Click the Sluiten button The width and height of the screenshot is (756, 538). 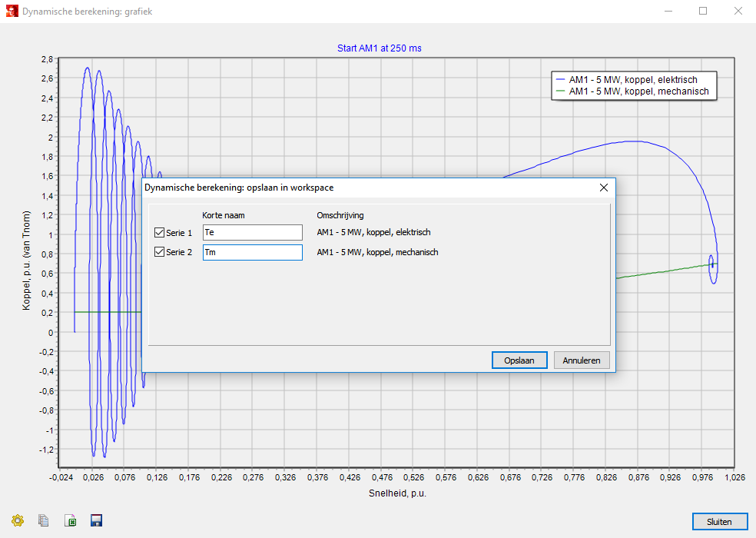click(719, 521)
